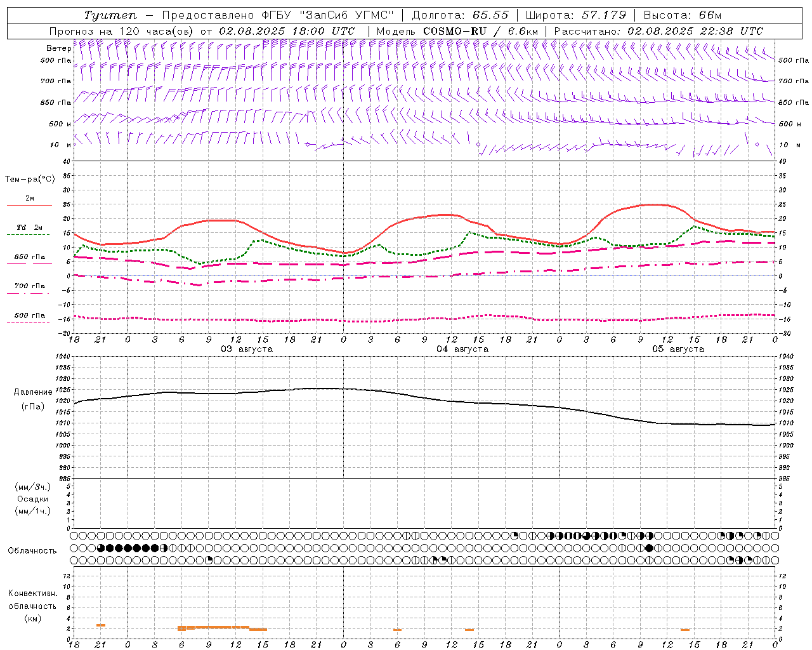This screenshot has height=650, width=812.
Task: Click the Рассчитано 22:38 UTC calculation timestamp
Action: [658, 31]
